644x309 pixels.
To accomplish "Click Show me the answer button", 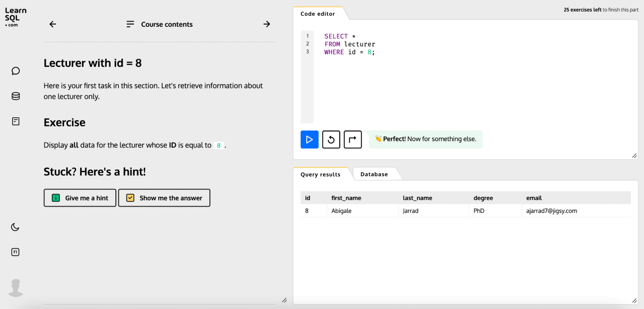I will click(x=164, y=198).
